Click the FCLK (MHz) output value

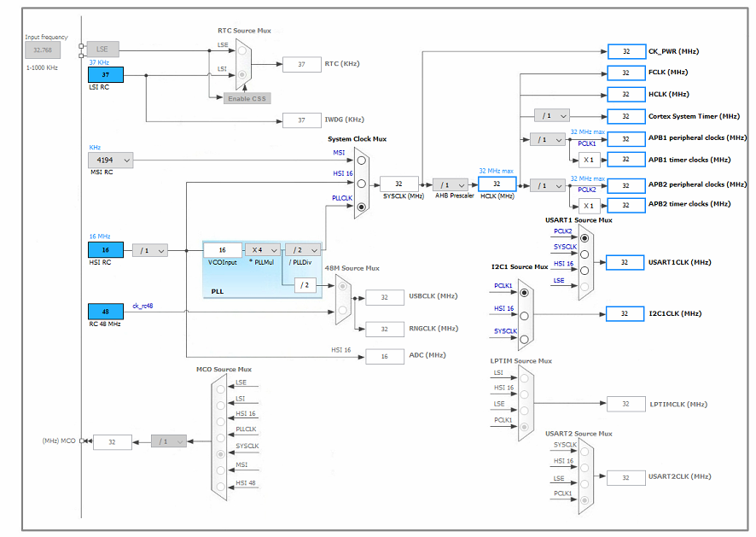click(626, 73)
